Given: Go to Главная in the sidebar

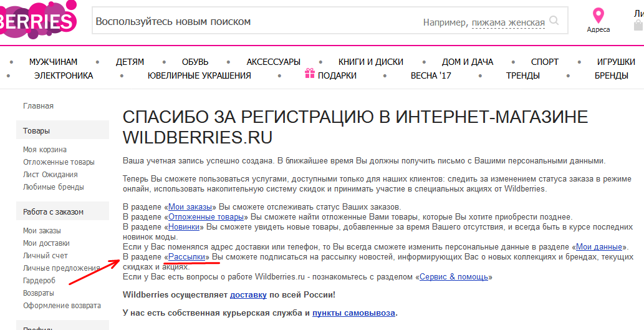Looking at the screenshot, I should 38,106.
